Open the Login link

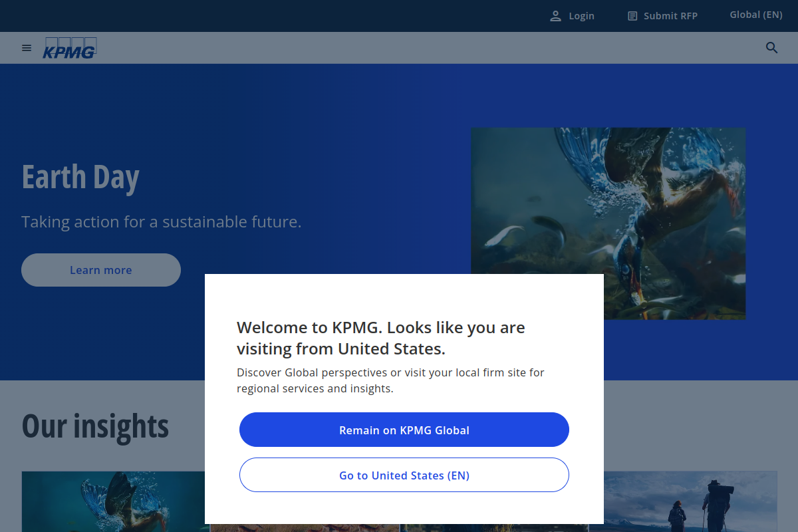point(581,15)
